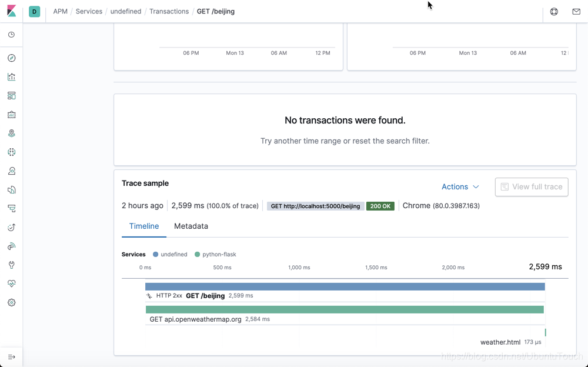The width and height of the screenshot is (588, 367).
Task: Expand the side navigation menu
Action: [x=12, y=357]
